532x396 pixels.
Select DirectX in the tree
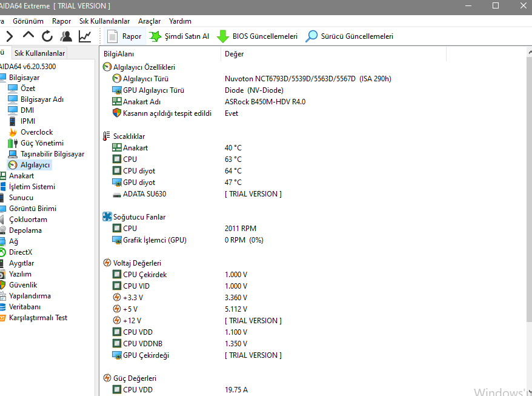[21, 252]
